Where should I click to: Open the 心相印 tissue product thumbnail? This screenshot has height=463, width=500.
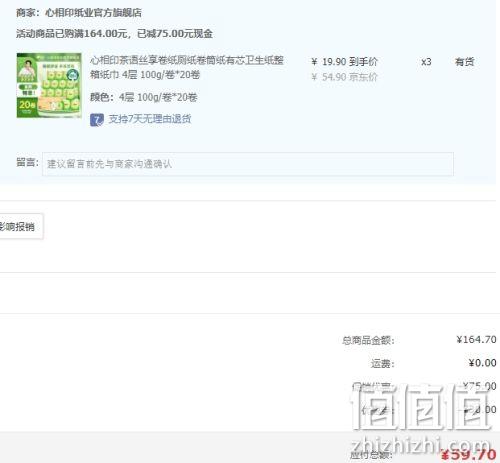click(49, 85)
